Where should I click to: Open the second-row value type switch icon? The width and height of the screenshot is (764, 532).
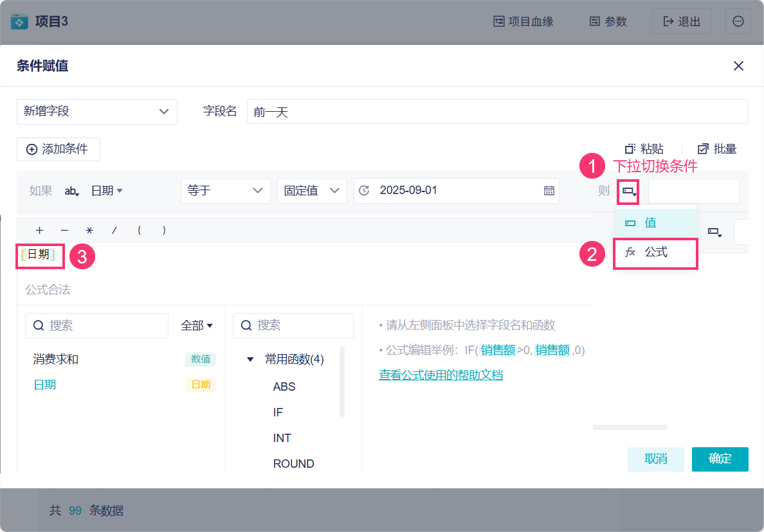click(714, 232)
